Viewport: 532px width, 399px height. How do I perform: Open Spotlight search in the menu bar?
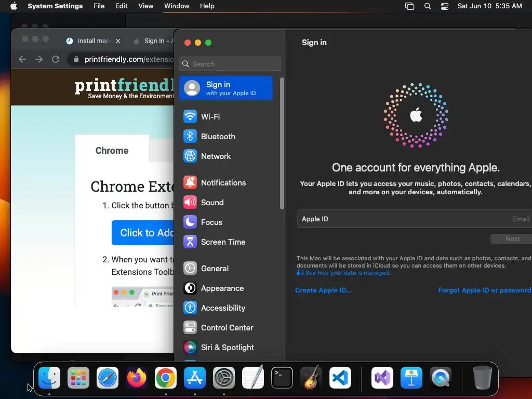[428, 6]
